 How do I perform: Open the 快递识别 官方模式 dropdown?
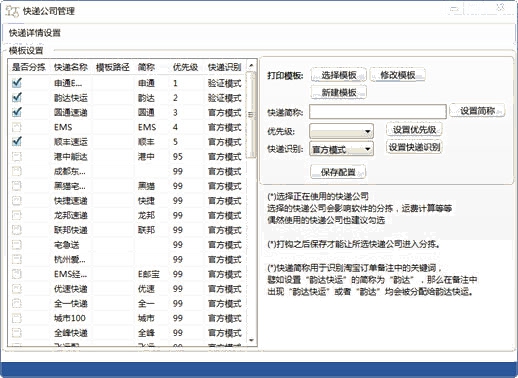[x=341, y=149]
